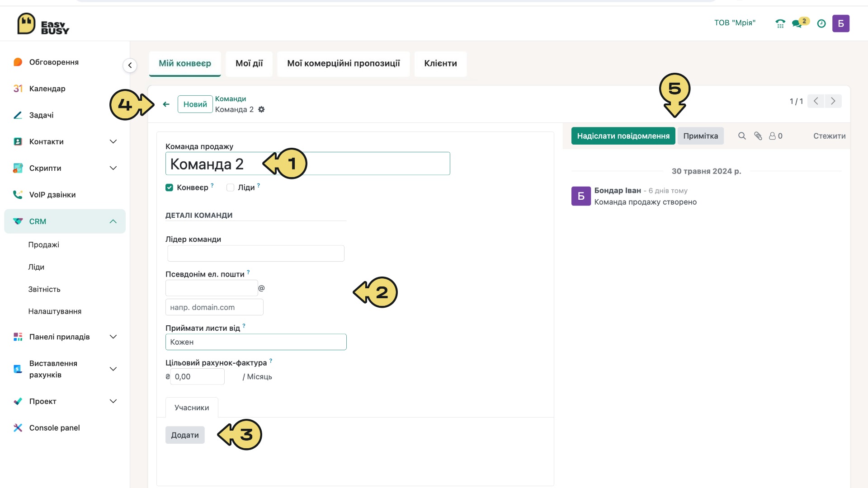
Task: Click Бондар Іван avatar in chatter
Action: pos(581,196)
